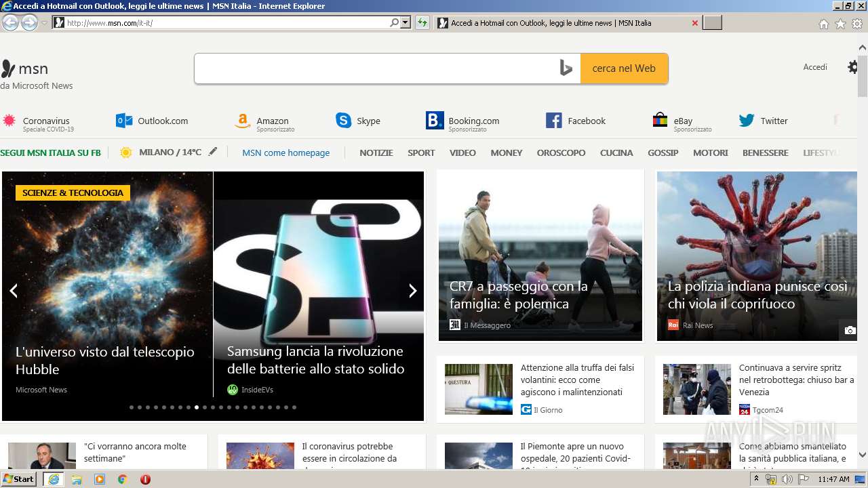Click the system tray volume icon

[787, 479]
